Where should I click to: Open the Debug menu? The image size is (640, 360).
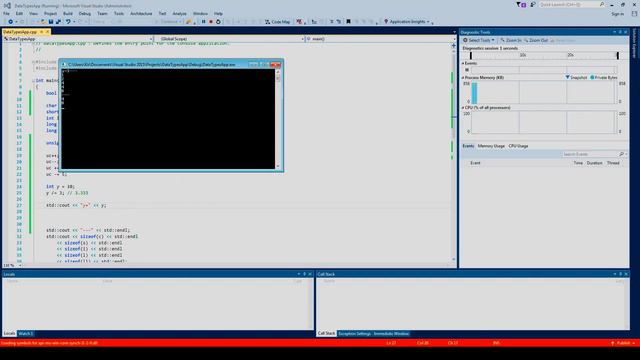[84, 13]
